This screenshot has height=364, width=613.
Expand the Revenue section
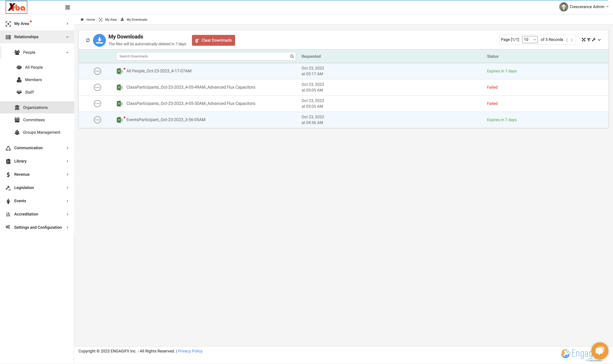click(x=37, y=174)
